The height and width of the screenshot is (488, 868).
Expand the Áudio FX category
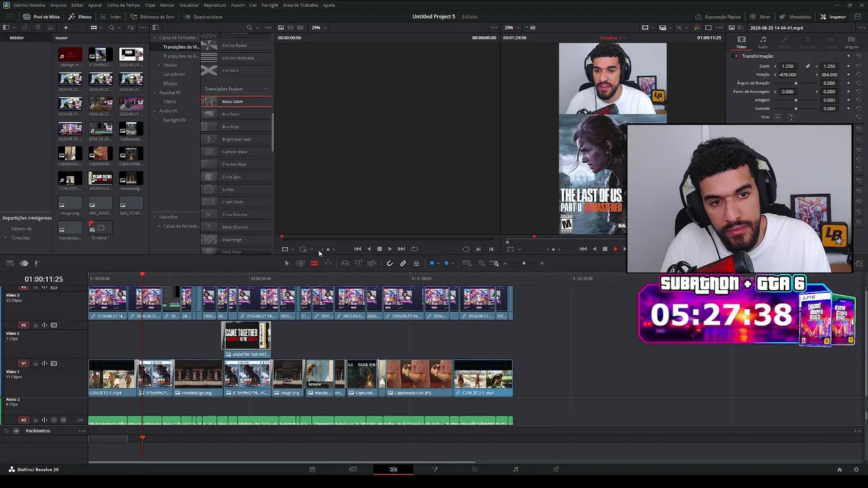click(154, 111)
